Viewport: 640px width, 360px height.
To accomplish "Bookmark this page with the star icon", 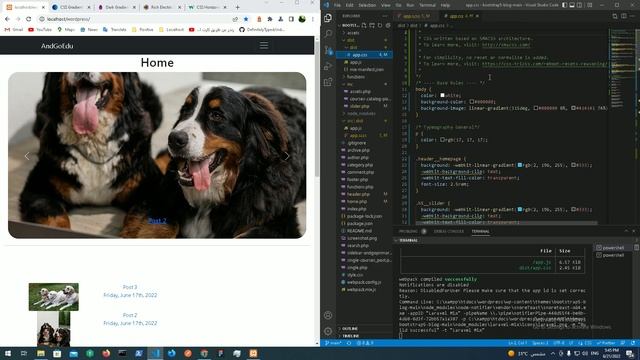I will pyautogui.click(x=246, y=19).
